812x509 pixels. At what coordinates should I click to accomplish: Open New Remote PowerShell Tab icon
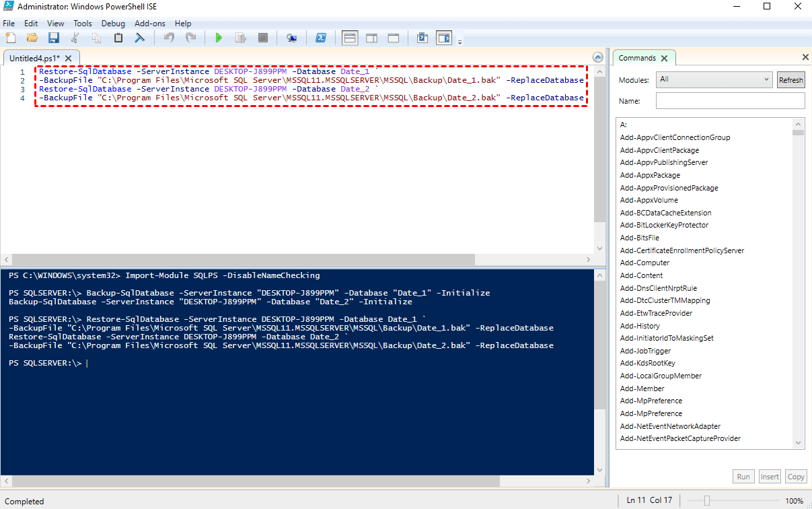click(x=291, y=38)
